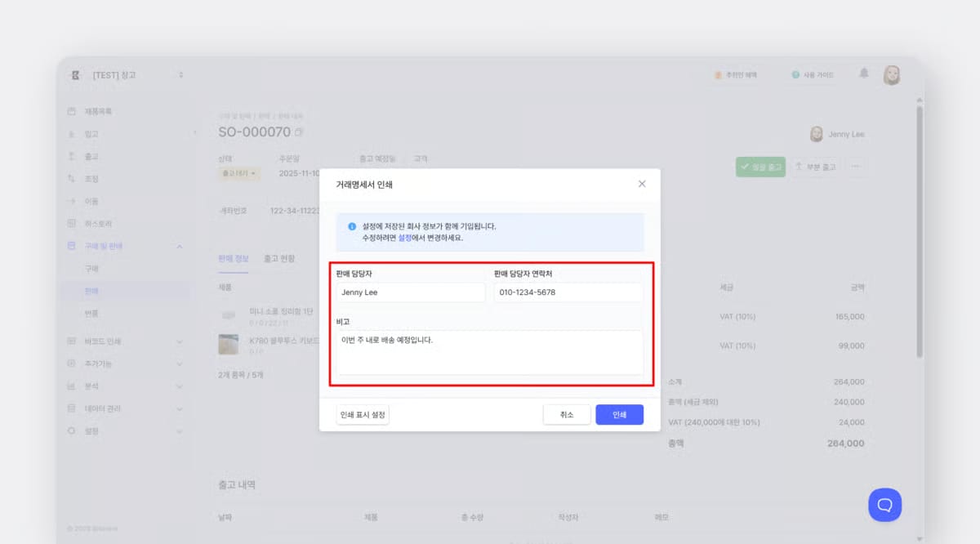The width and height of the screenshot is (980, 544).
Task: Open the chat support bubble
Action: [885, 505]
